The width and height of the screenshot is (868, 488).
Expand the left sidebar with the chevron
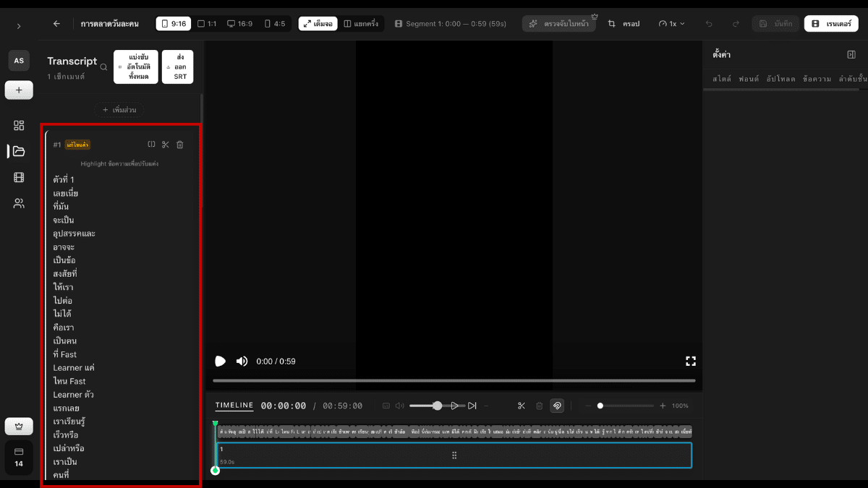pyautogui.click(x=19, y=26)
